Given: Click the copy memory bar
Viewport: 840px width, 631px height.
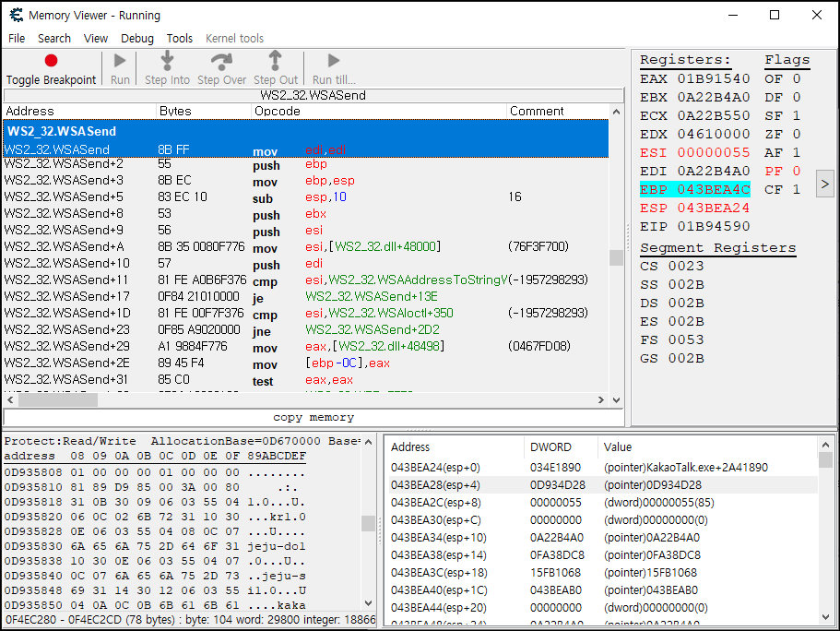Looking at the screenshot, I should [314, 417].
